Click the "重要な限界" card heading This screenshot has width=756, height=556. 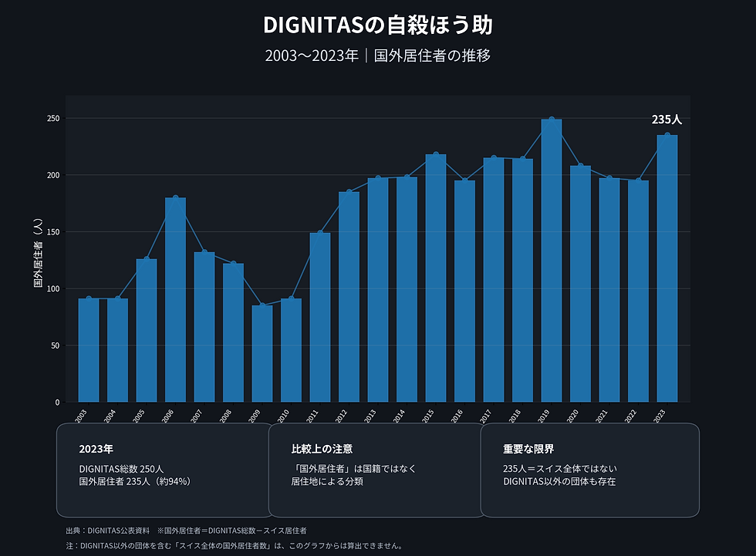click(x=528, y=449)
